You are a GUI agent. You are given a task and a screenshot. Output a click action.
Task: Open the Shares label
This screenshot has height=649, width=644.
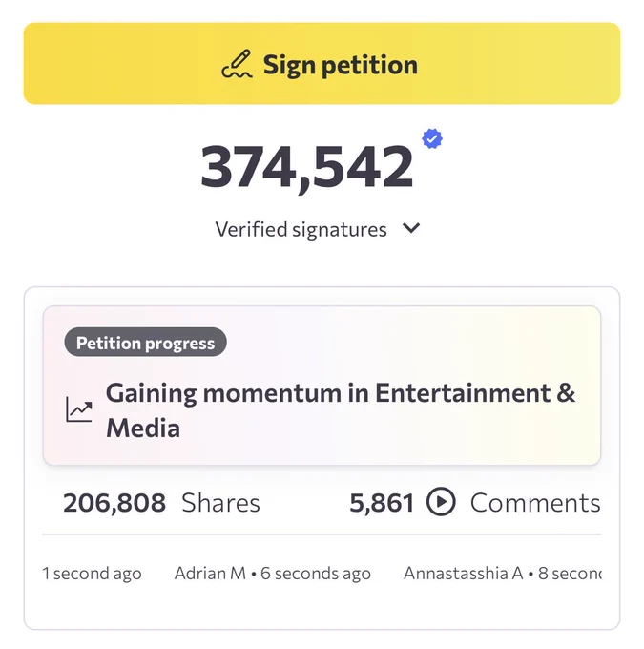pyautogui.click(x=220, y=503)
